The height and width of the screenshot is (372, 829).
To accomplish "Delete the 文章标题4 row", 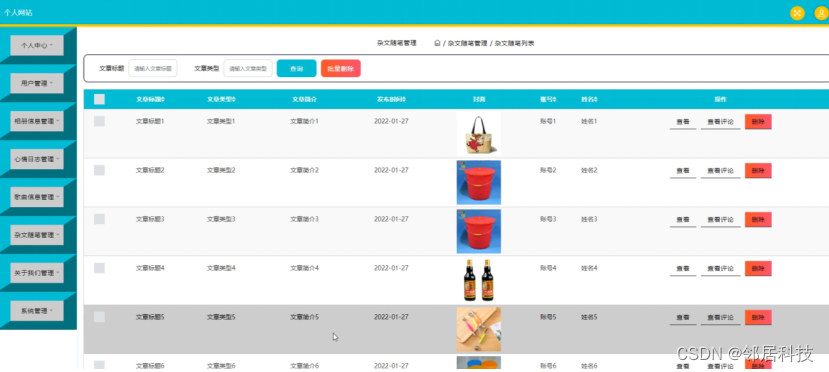I will tap(758, 268).
